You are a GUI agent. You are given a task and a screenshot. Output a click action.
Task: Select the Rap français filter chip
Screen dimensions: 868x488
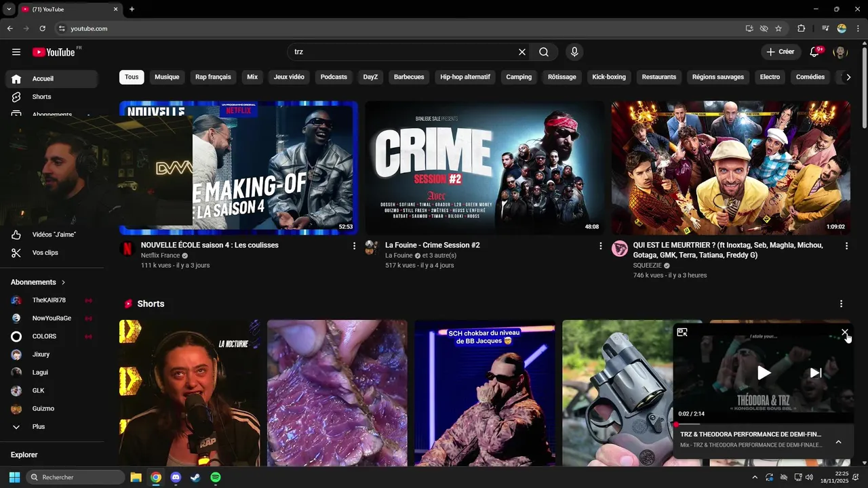[213, 77]
